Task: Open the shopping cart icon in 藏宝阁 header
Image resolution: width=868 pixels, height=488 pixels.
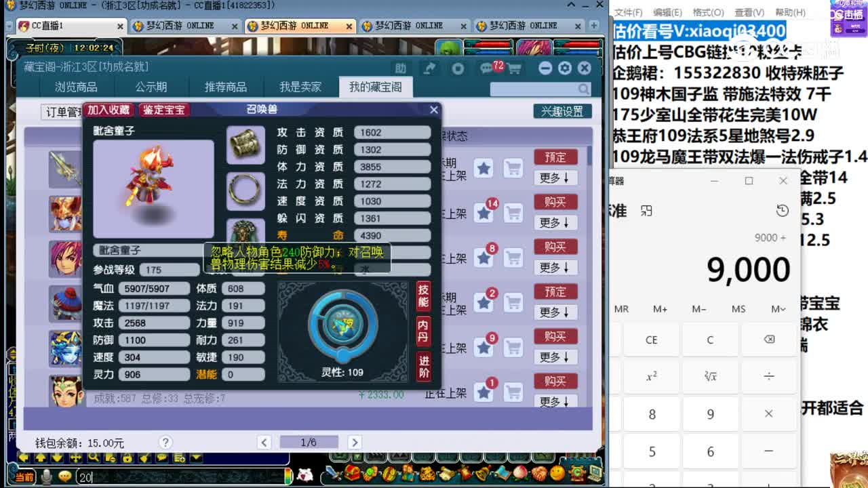Action: coord(514,68)
